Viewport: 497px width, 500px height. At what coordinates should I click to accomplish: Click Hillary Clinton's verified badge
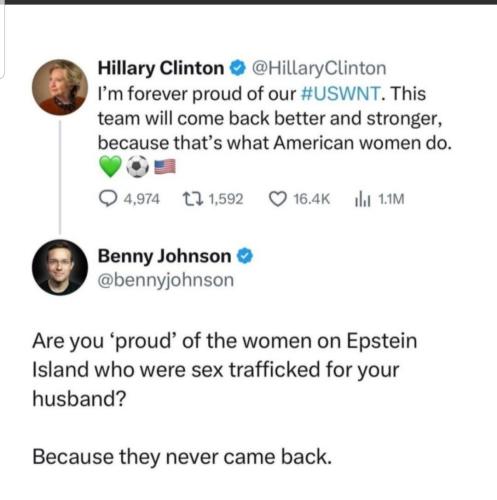(x=237, y=68)
